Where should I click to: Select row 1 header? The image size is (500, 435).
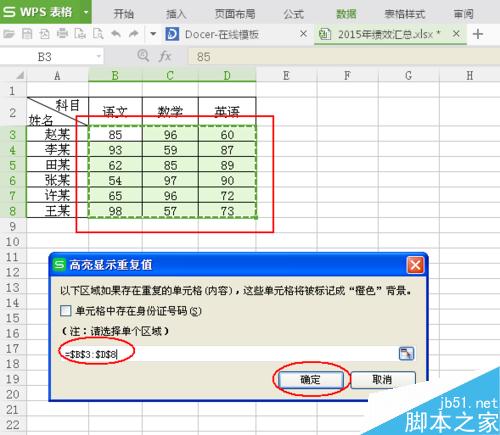(x=13, y=91)
